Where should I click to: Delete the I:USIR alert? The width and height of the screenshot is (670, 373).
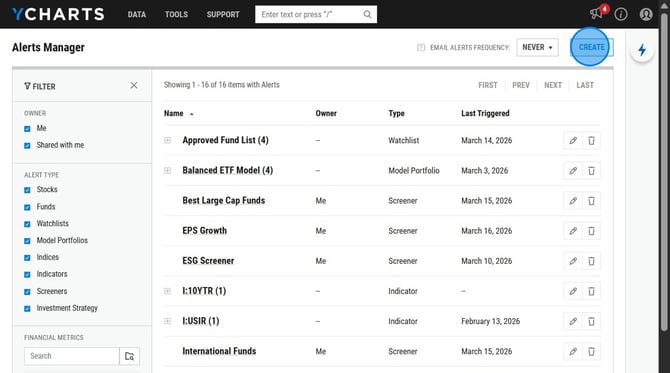(591, 321)
